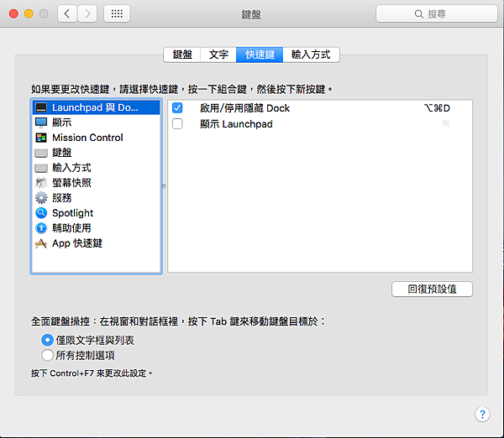504x438 pixels.
Task: Go forward with the right arrow button
Action: (x=87, y=13)
